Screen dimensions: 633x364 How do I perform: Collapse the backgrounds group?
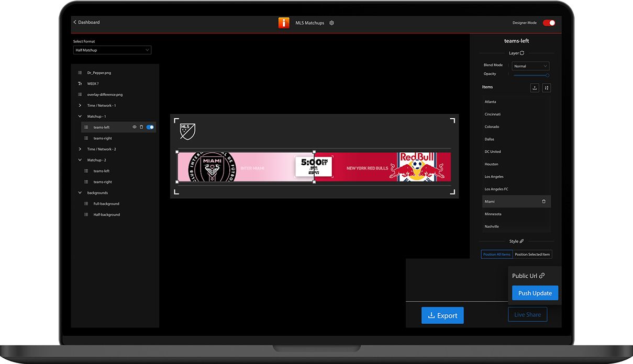tap(80, 193)
